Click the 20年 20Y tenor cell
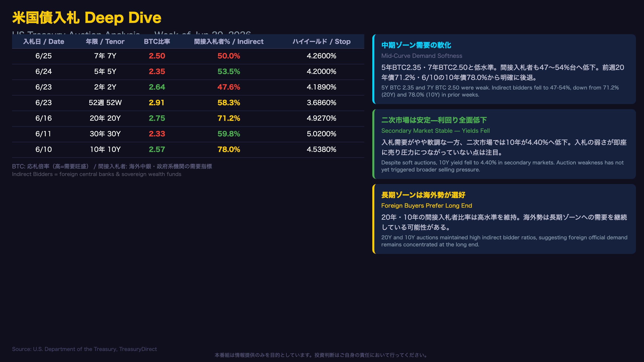Screen dimensions: 644x362 (105, 118)
